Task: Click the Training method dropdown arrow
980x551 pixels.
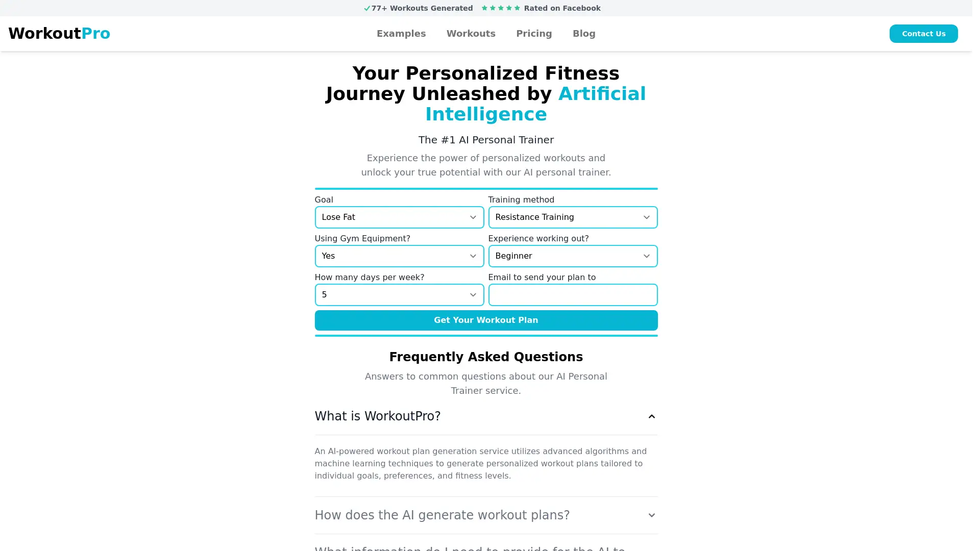Action: [x=646, y=217]
